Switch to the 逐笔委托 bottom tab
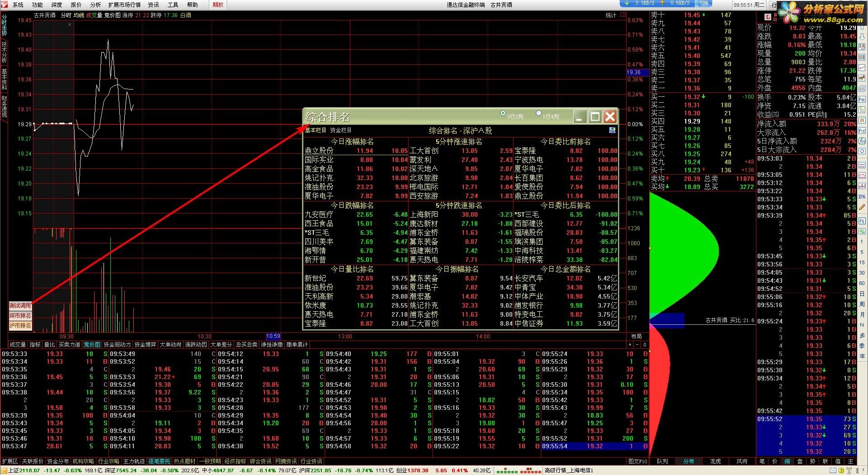The height and width of the screenshot is (475, 868). pos(160,461)
